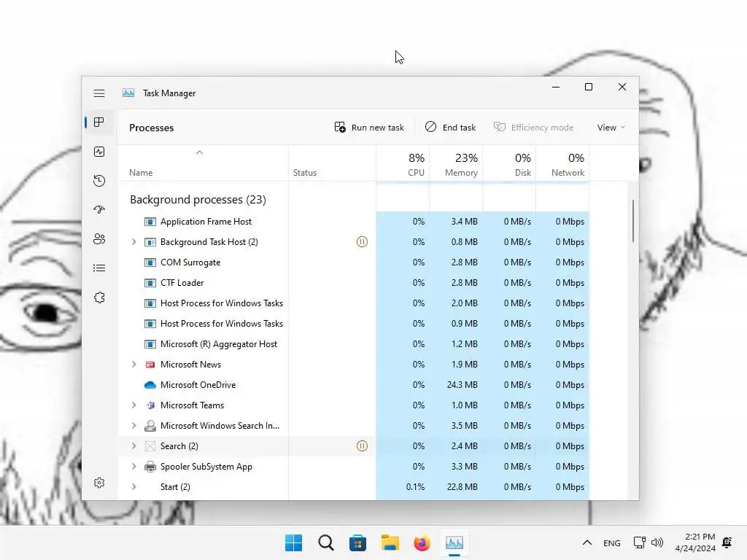Image resolution: width=747 pixels, height=560 pixels.
Task: Open the Services sidebar icon
Action: [x=99, y=297]
